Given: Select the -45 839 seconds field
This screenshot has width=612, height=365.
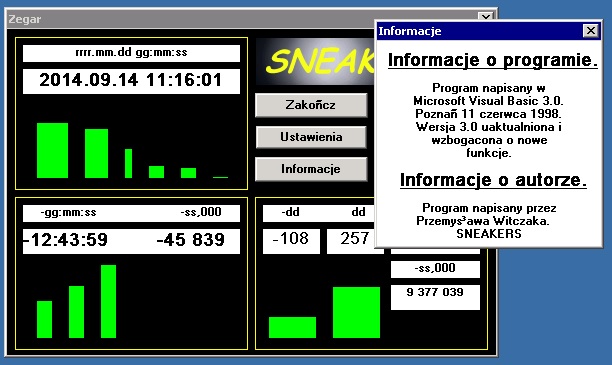Looking at the screenshot, I should 190,240.
